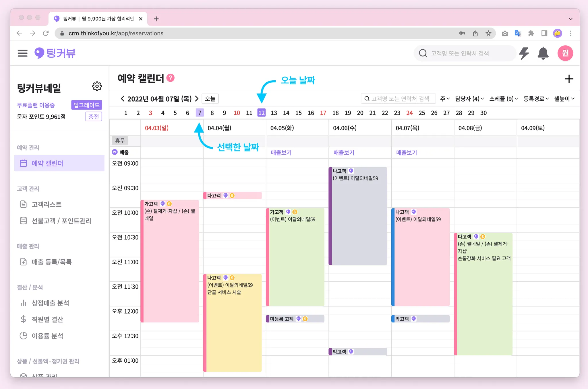Click the 업그레이드 button
This screenshot has height=389, width=588.
(86, 105)
